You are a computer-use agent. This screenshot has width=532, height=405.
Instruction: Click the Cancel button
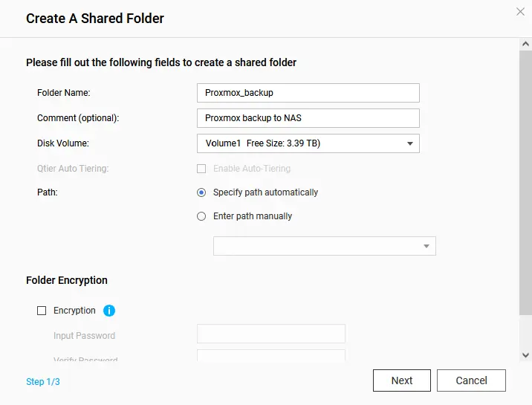coord(471,380)
